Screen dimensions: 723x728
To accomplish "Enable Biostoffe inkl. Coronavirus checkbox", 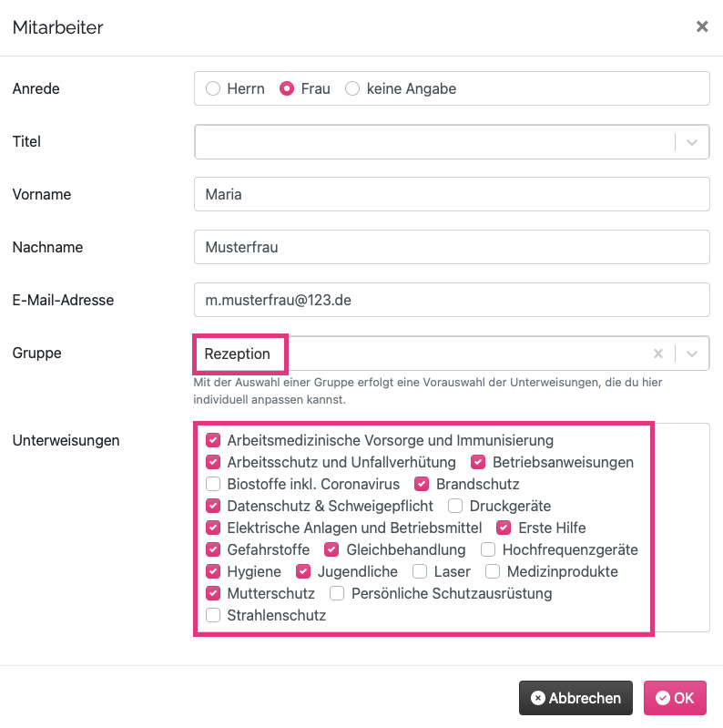I will click(213, 484).
